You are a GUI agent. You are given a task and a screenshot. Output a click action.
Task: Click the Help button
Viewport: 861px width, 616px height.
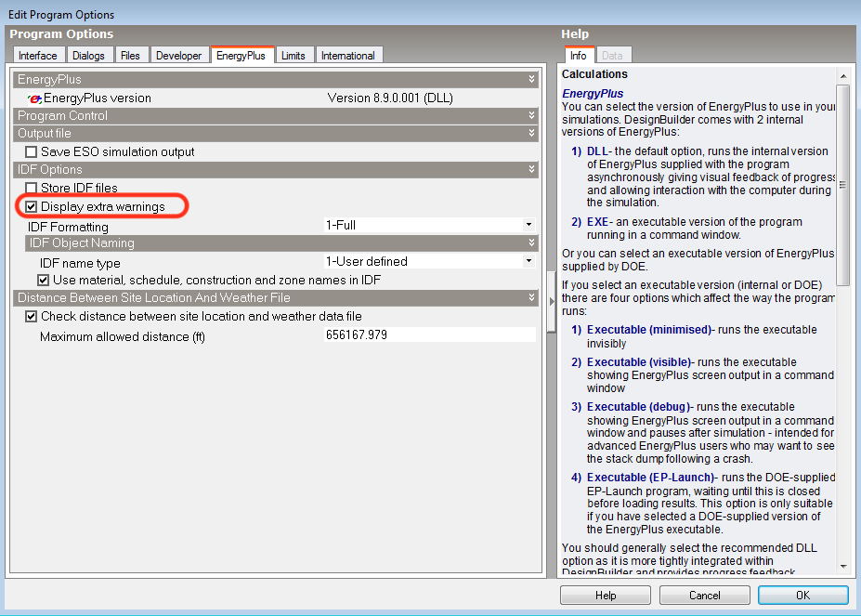point(606,596)
